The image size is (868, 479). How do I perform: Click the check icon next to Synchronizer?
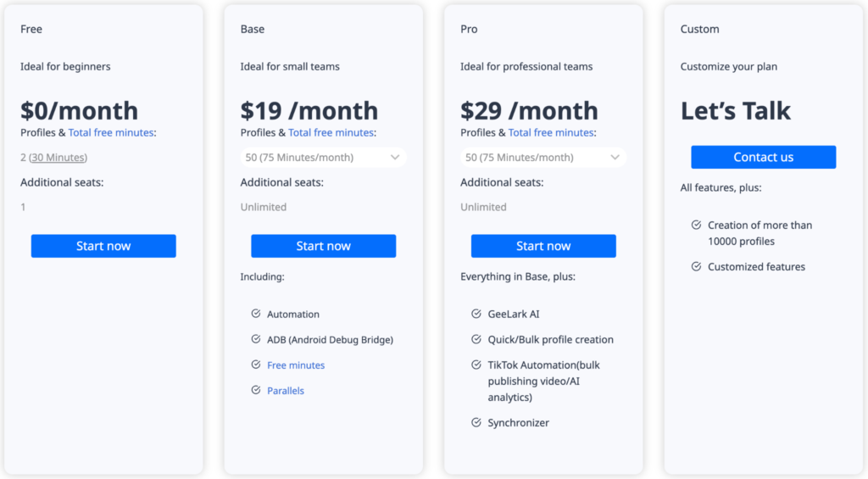coord(476,422)
